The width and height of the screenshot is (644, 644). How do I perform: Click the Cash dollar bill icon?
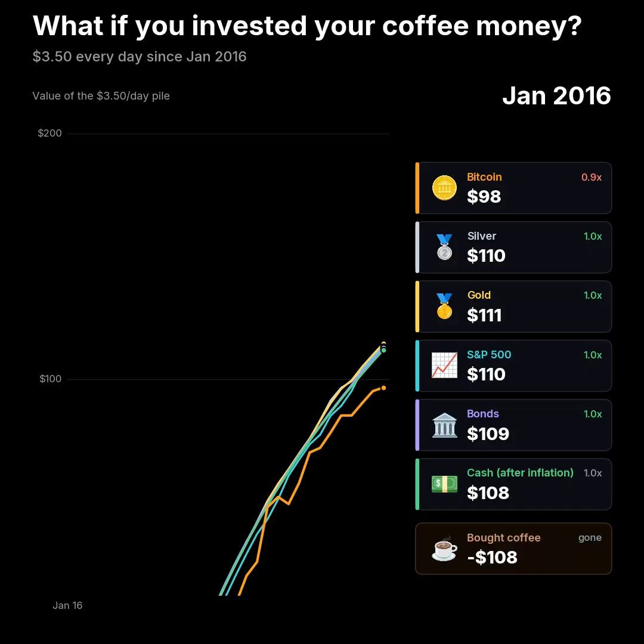pyautogui.click(x=444, y=484)
